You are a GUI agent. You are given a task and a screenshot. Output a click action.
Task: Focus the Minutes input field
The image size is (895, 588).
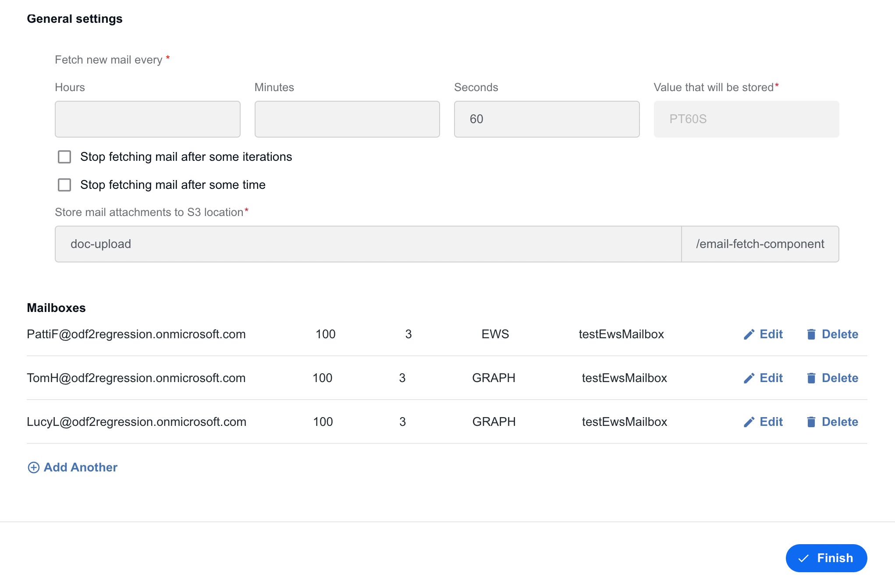(347, 119)
